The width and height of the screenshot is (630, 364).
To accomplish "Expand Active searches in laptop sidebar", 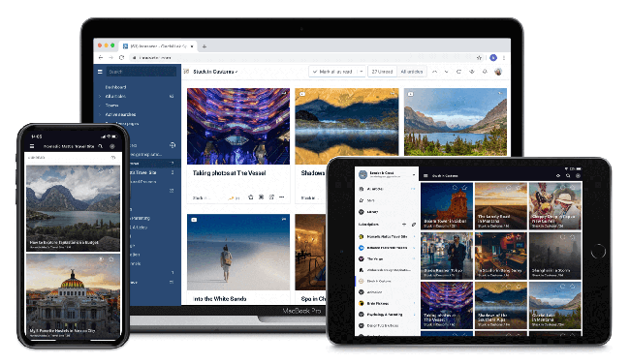I will (x=100, y=114).
